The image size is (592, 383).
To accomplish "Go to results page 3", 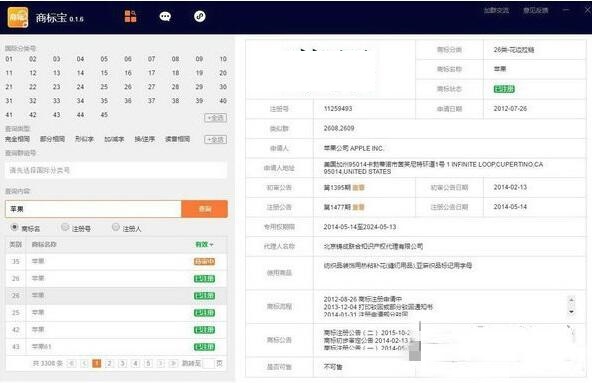I will [x=122, y=363].
